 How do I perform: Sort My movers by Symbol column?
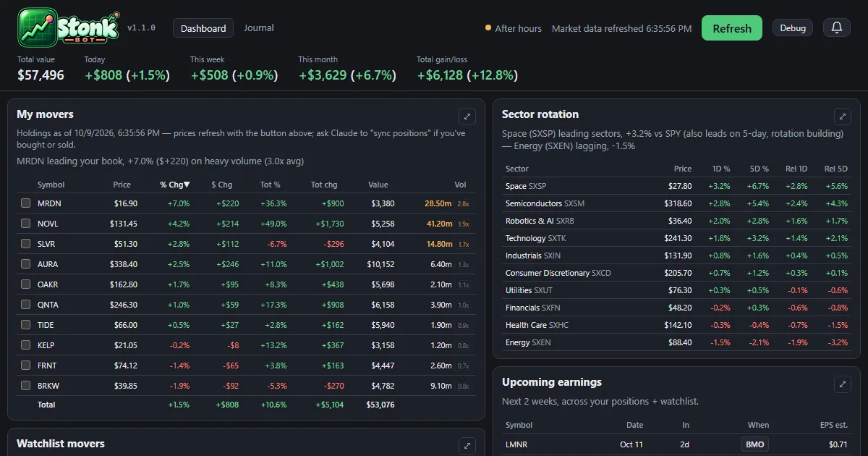point(51,185)
